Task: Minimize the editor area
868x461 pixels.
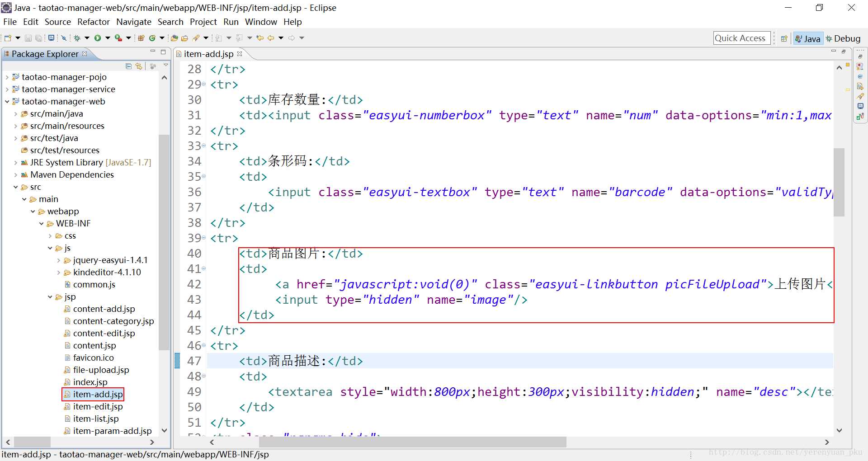Action: [833, 52]
